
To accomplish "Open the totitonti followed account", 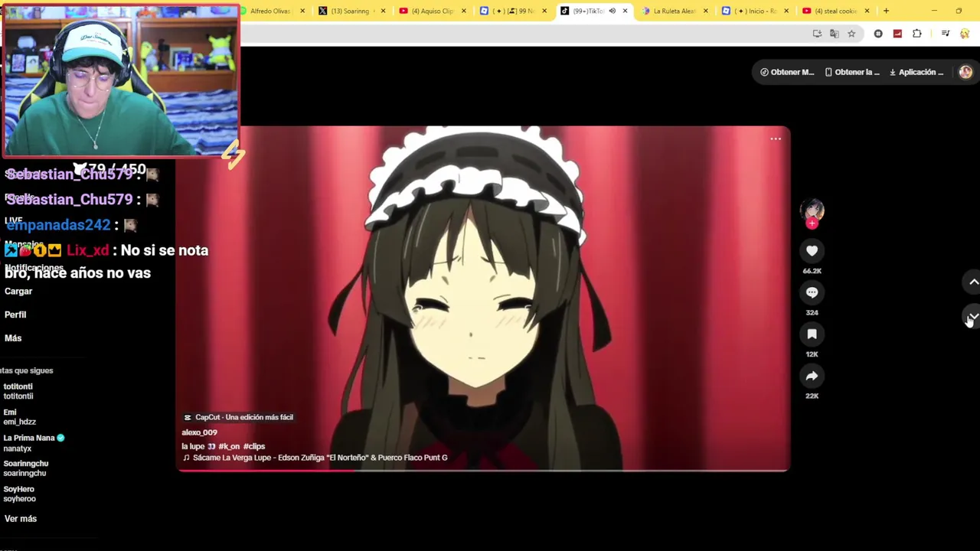I will tap(18, 391).
